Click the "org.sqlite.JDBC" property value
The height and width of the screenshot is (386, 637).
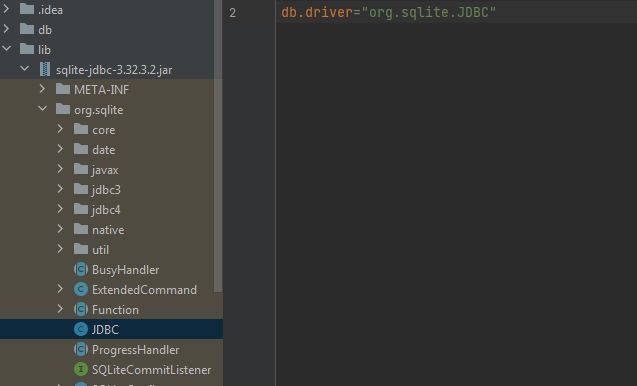(429, 13)
